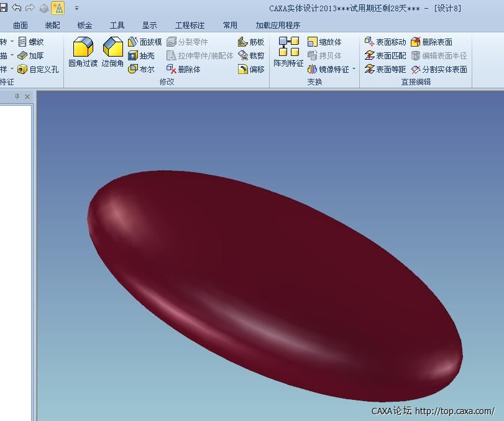This screenshot has height=421, width=504.
Task: Open the 装配 ribbon tab
Action: tap(52, 25)
